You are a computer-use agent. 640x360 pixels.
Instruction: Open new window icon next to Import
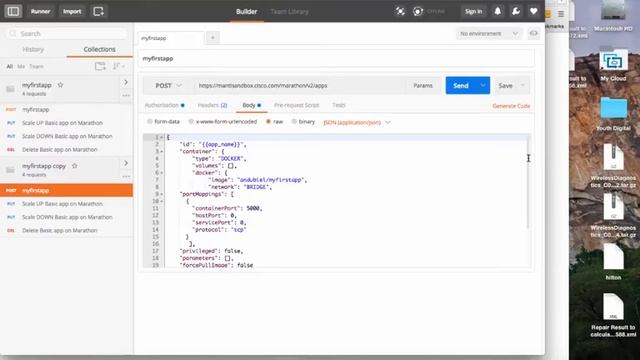click(x=98, y=11)
